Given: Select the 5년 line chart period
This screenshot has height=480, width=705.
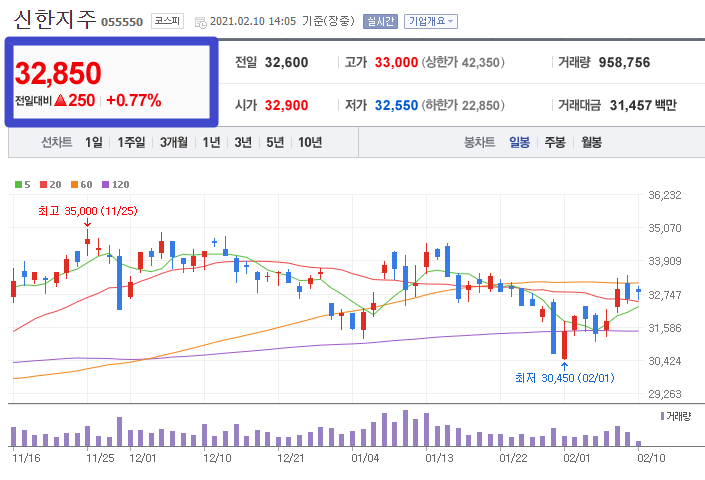Looking at the screenshot, I should 275,142.
